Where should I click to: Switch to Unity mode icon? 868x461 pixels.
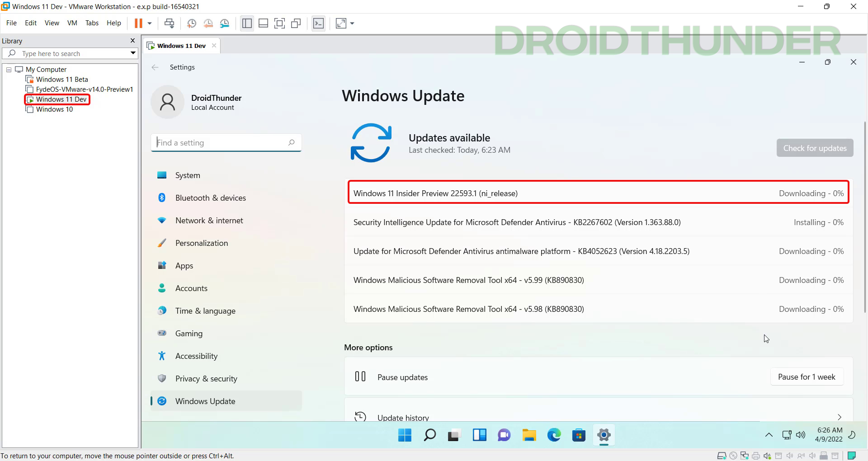[x=296, y=23]
